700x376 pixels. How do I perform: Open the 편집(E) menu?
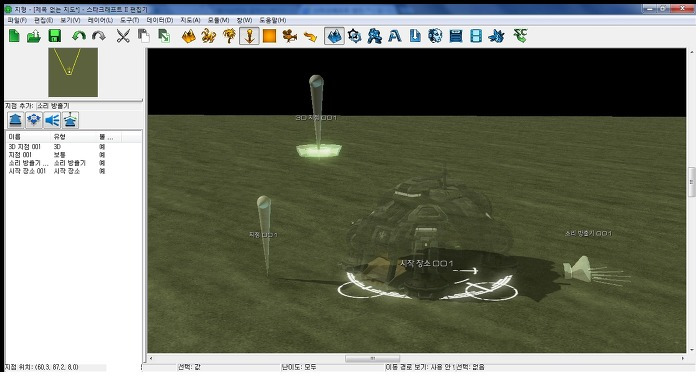[43, 20]
